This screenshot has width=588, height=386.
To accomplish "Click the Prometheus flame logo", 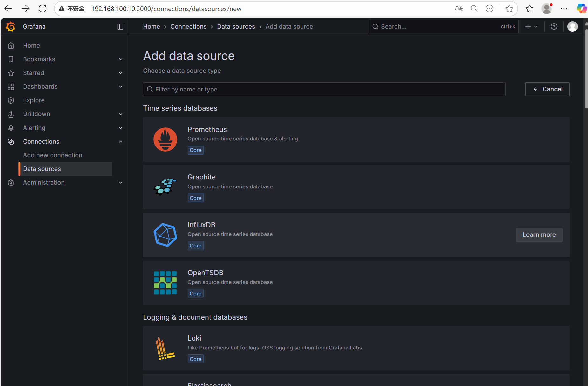I will tap(165, 139).
